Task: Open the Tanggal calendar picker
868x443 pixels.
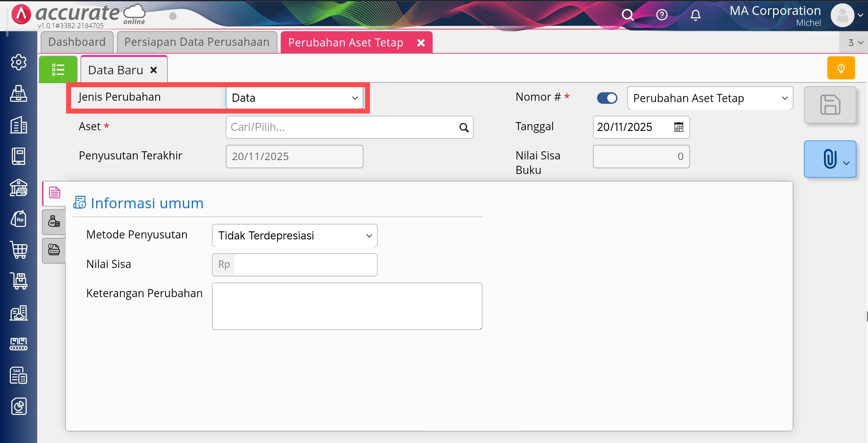Action: [678, 127]
